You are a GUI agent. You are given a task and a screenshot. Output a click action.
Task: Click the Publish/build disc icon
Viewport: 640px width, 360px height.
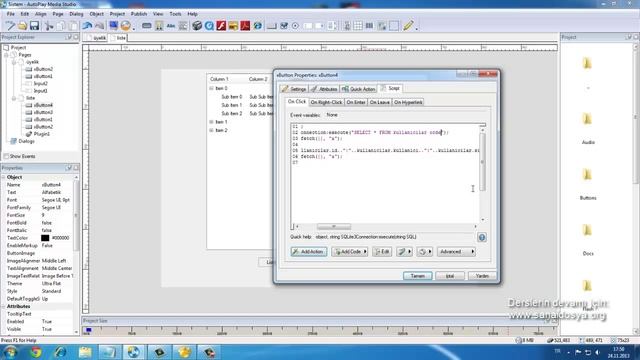coord(126,26)
